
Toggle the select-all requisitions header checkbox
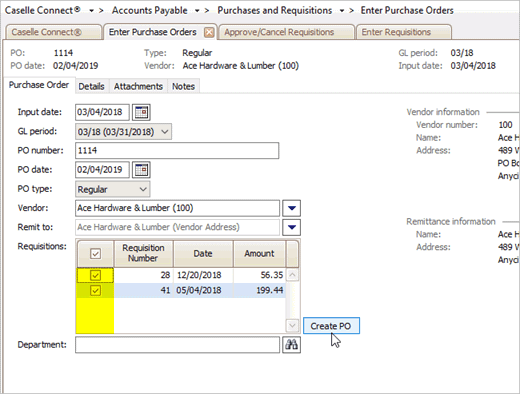click(x=95, y=254)
